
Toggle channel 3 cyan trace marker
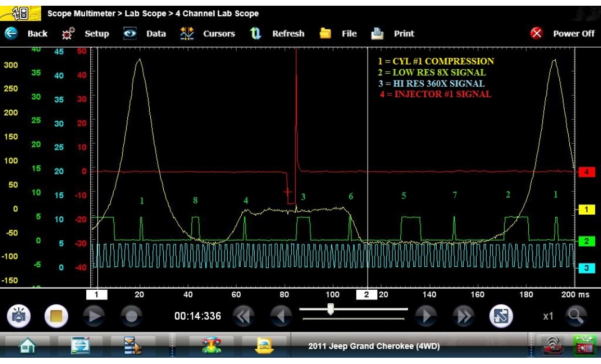coord(586,268)
